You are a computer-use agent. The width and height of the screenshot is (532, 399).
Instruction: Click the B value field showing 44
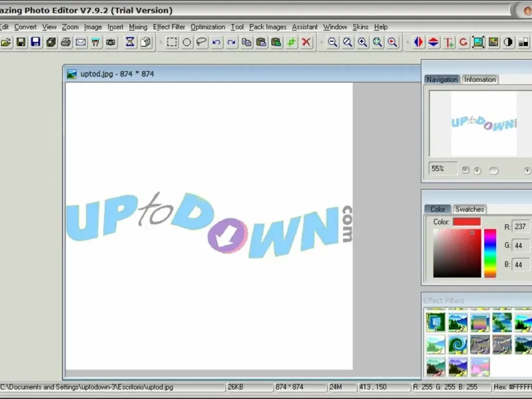click(521, 265)
